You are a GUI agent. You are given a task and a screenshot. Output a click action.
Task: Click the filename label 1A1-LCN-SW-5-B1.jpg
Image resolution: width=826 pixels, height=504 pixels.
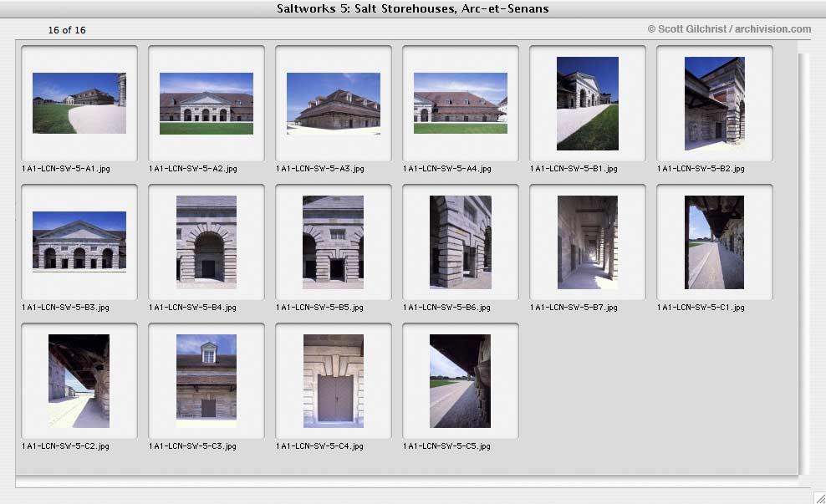tap(574, 169)
